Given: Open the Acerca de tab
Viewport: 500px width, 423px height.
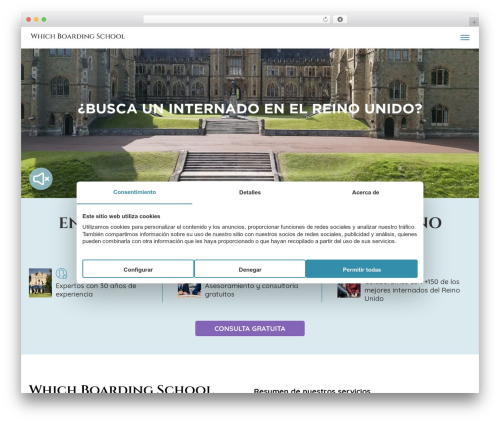Looking at the screenshot, I should pos(365,192).
